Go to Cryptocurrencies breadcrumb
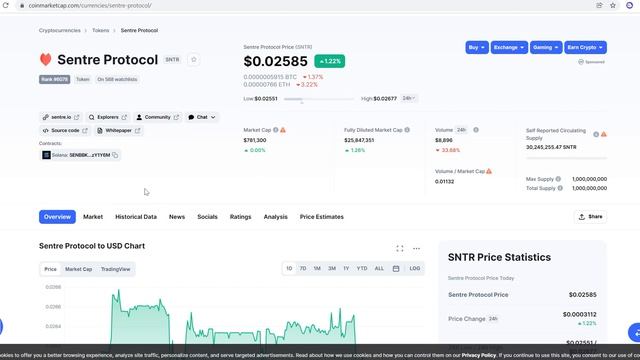 60,30
